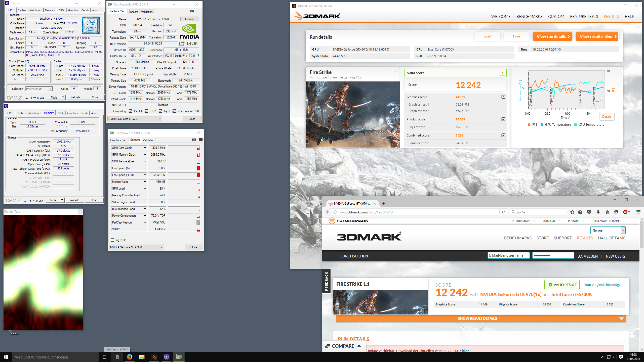Open FEATURE TESTS in 3DMark menu

click(x=584, y=16)
